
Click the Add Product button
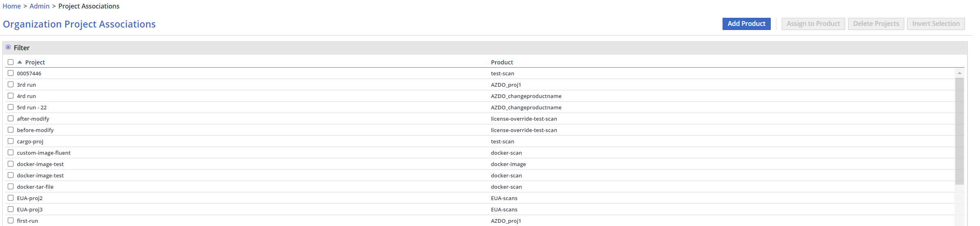click(746, 24)
